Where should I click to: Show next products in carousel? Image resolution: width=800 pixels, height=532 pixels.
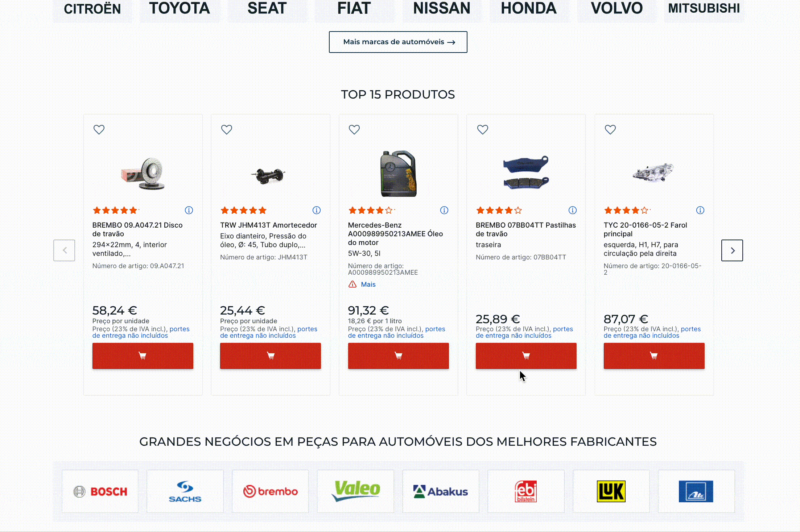coord(732,250)
